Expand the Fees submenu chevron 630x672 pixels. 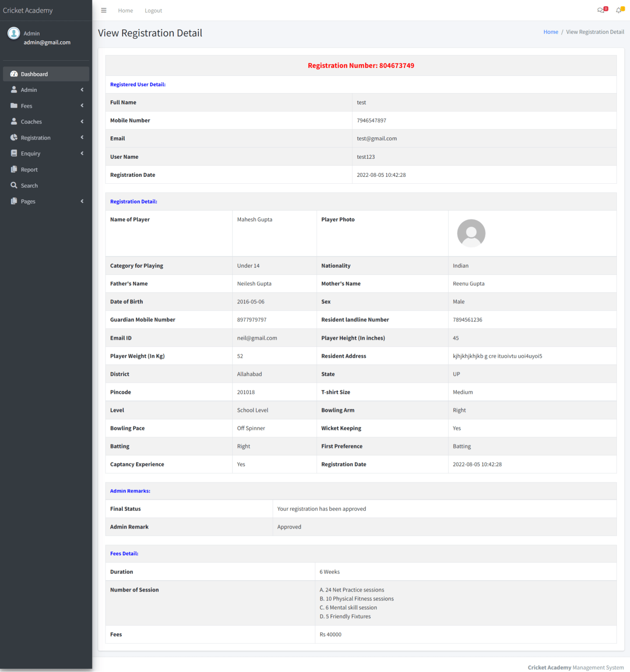tap(82, 105)
